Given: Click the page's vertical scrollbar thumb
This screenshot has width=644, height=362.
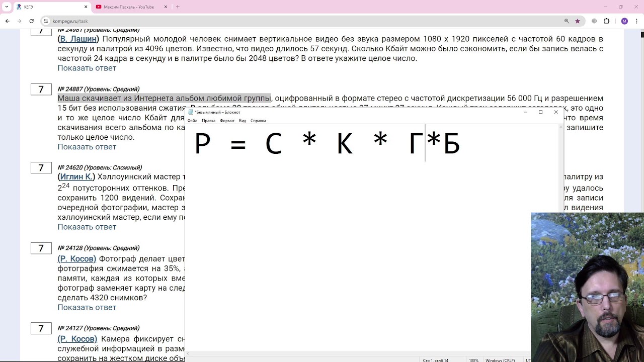Looking at the screenshot, I should coord(642,35).
